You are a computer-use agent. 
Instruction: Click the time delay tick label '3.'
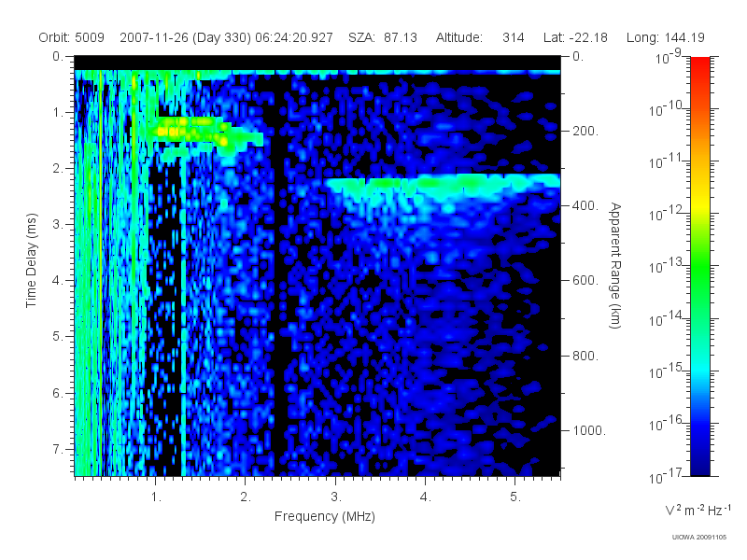click(58, 225)
